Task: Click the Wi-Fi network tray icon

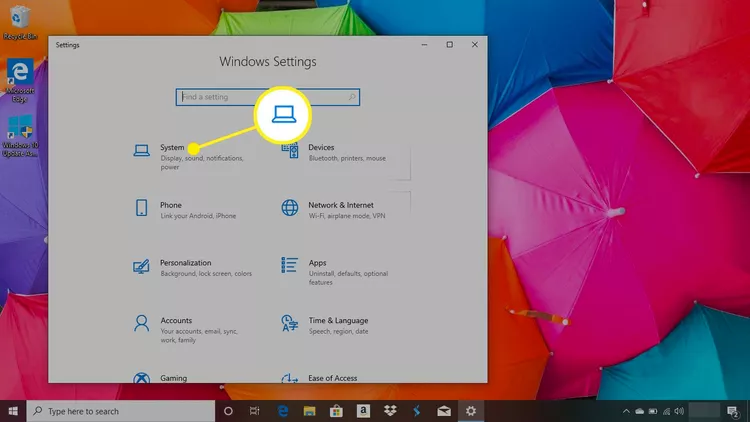Action: (x=666, y=411)
